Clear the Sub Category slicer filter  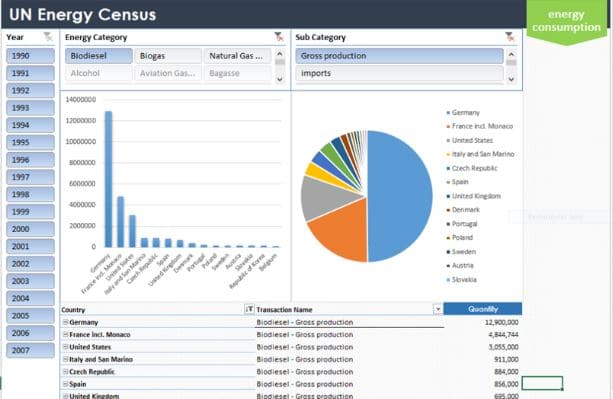point(510,37)
